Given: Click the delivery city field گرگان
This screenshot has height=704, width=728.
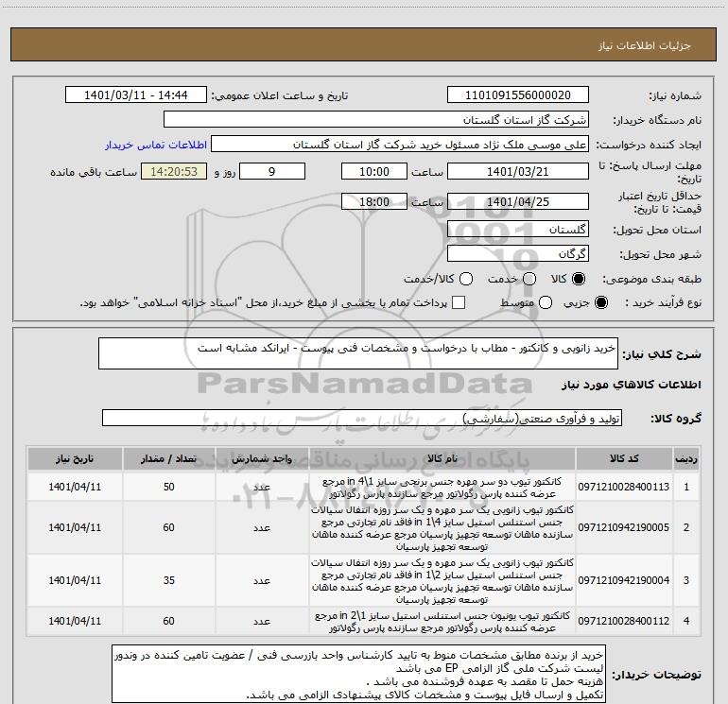Looking at the screenshot, I should 518,253.
